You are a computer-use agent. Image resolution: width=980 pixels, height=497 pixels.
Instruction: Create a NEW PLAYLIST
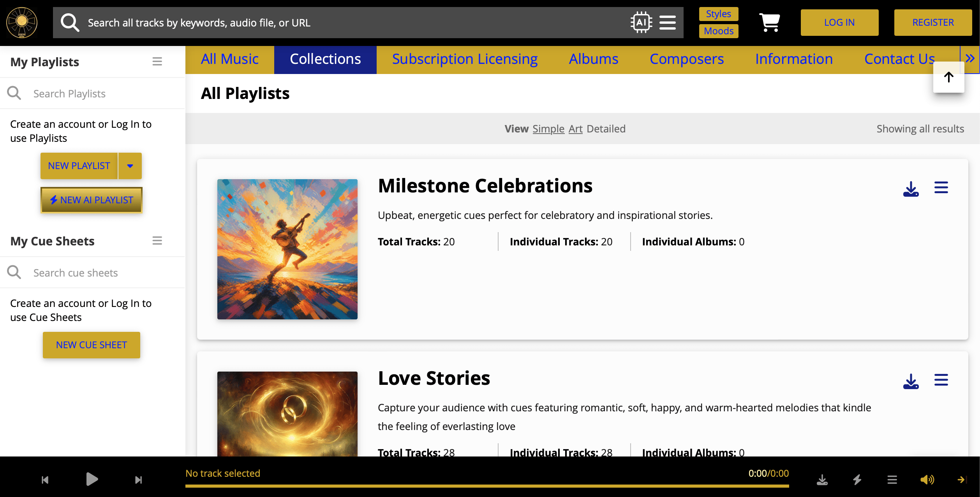click(79, 166)
